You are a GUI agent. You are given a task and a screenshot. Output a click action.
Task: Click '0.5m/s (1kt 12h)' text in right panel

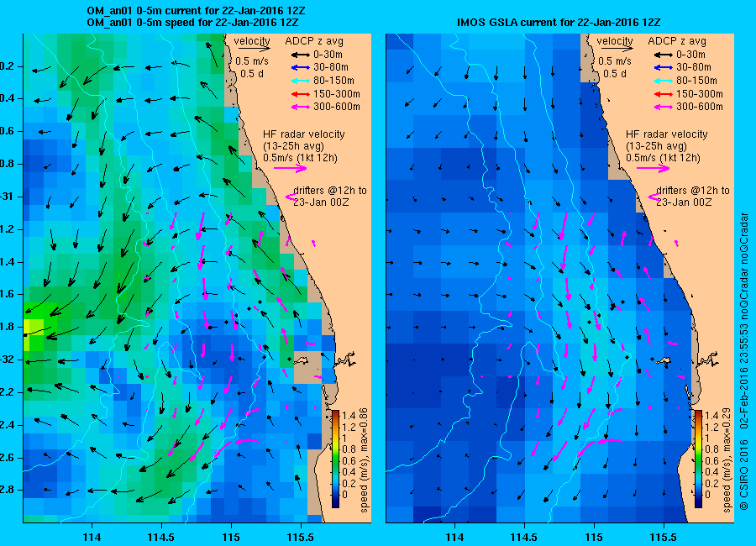tap(663, 158)
